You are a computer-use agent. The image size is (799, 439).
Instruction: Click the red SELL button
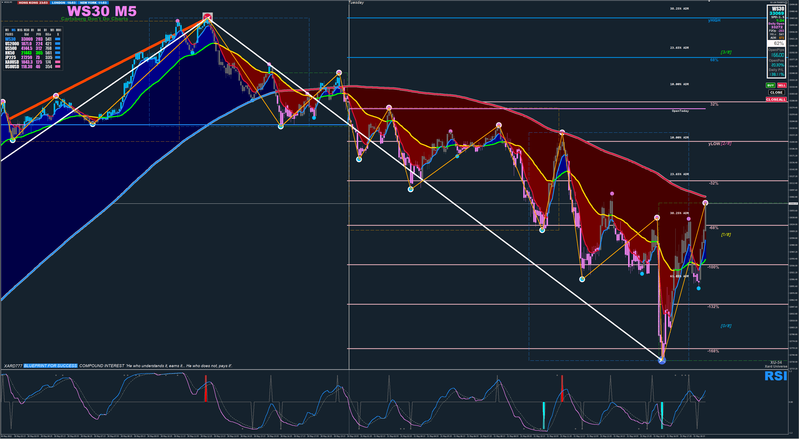[x=782, y=86]
